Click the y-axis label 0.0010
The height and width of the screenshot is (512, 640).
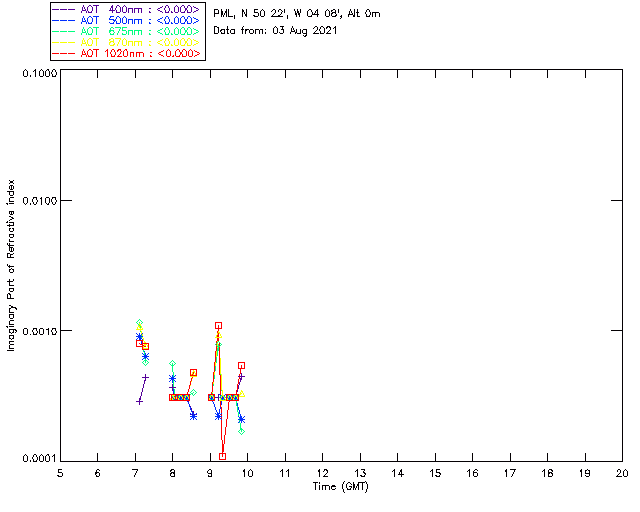click(39, 331)
